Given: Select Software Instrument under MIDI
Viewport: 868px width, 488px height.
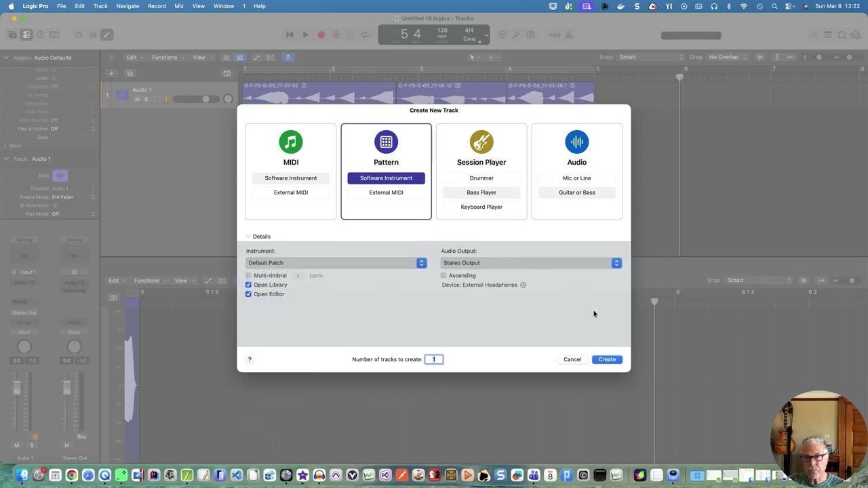Looking at the screenshot, I should click(291, 178).
